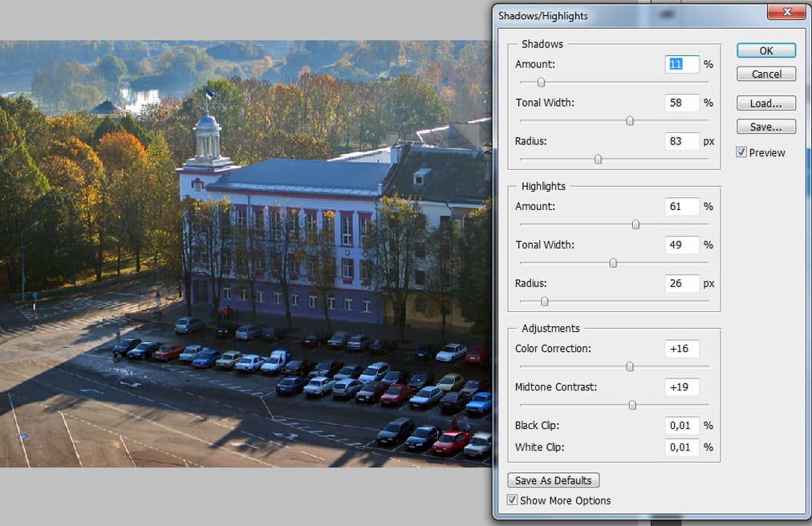Toggle the Preview checkbox
The image size is (812, 526).
pos(741,152)
